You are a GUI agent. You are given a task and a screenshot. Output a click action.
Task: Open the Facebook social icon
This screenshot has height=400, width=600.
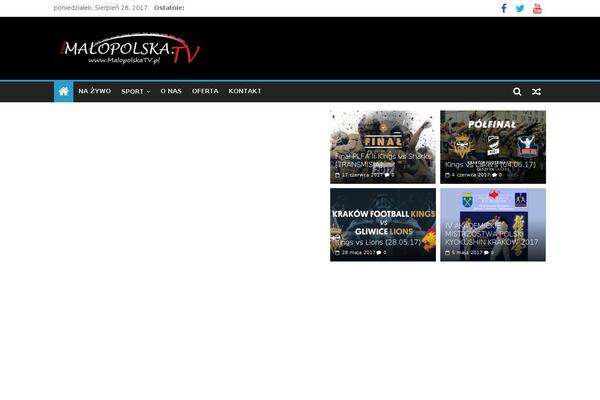[x=504, y=8]
